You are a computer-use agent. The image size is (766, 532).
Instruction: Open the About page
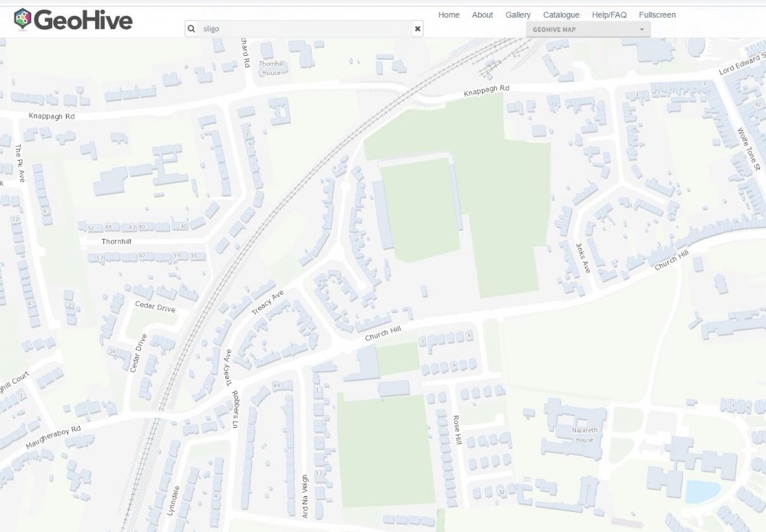(x=482, y=15)
